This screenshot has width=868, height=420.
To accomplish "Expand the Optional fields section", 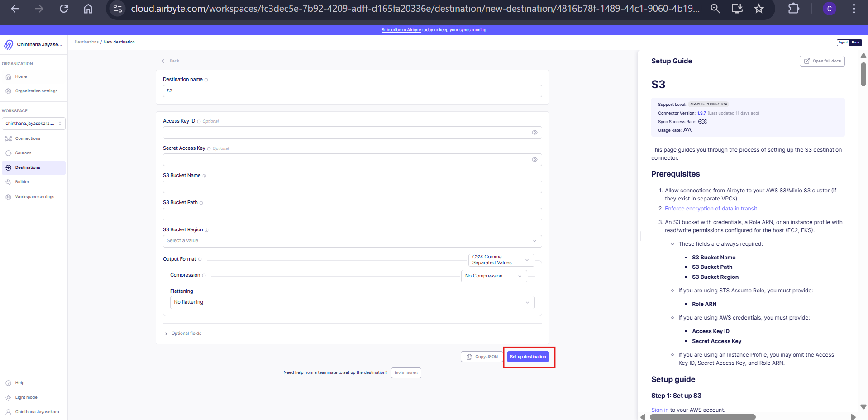I will point(183,334).
